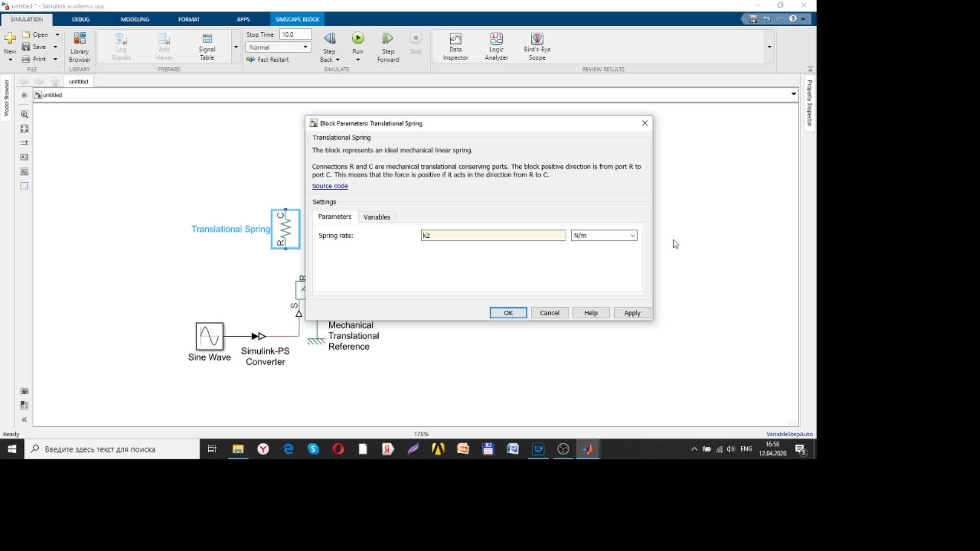Screen dimensions: 980x551
Task: Switch to the Simulation ribbon tab
Action: tap(27, 19)
